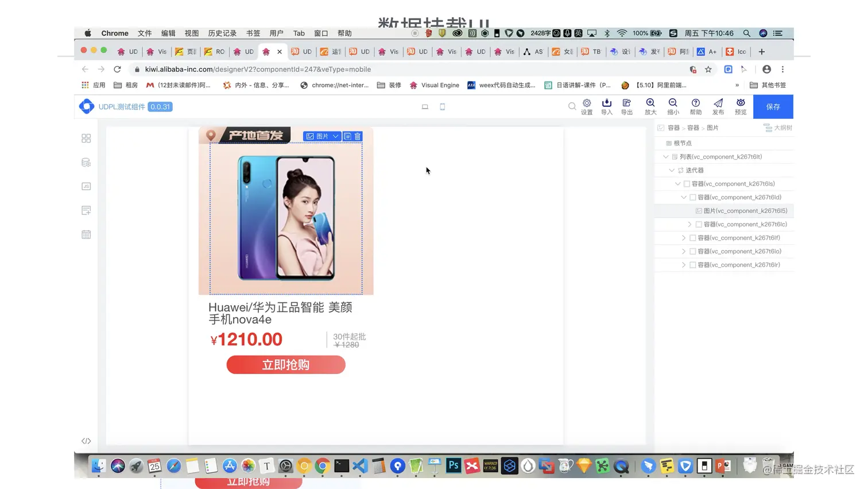
Task: Open the form/edit panel icon in left sidebar
Action: 86,210
